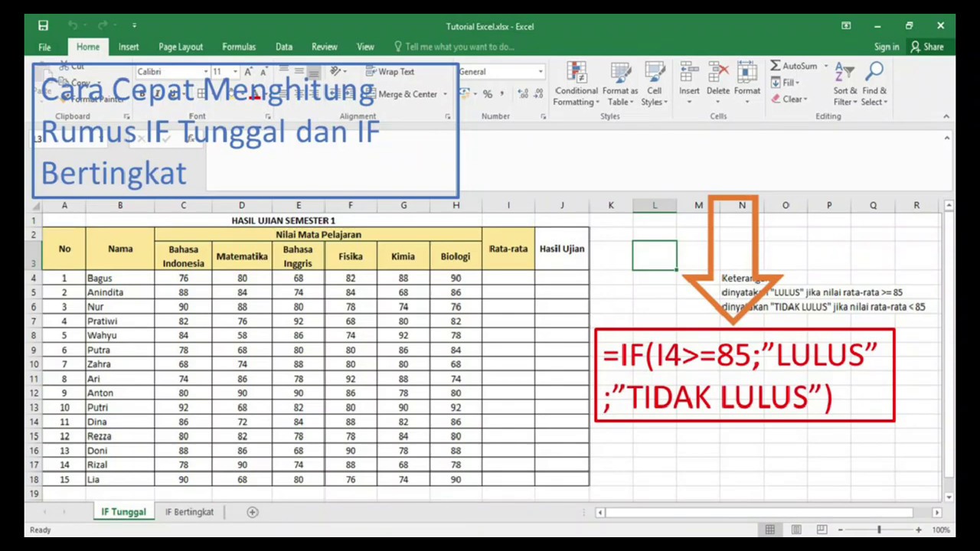
Task: Select the cell with name Anindita
Action: pyautogui.click(x=120, y=292)
